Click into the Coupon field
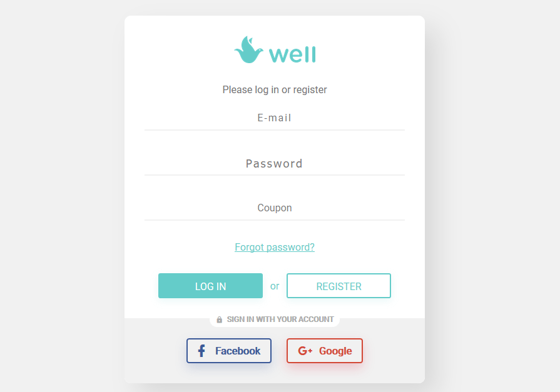The width and height of the screenshot is (560, 392). click(x=275, y=208)
